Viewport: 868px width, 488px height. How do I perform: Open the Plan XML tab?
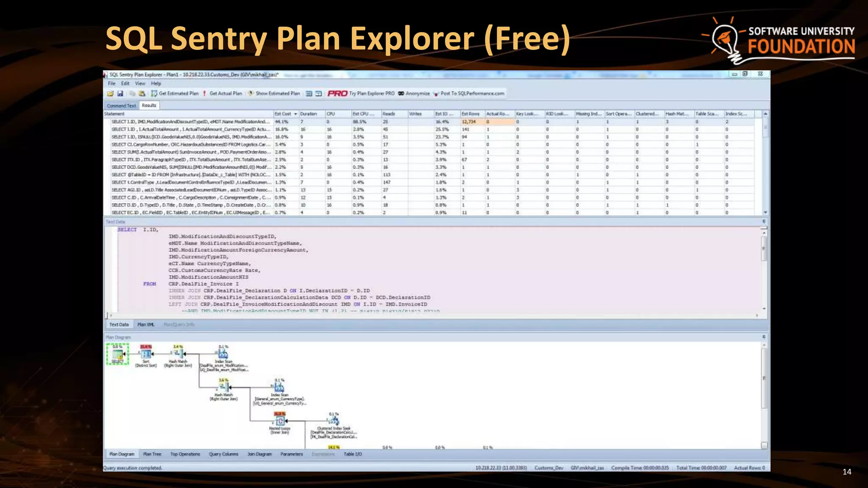point(146,324)
